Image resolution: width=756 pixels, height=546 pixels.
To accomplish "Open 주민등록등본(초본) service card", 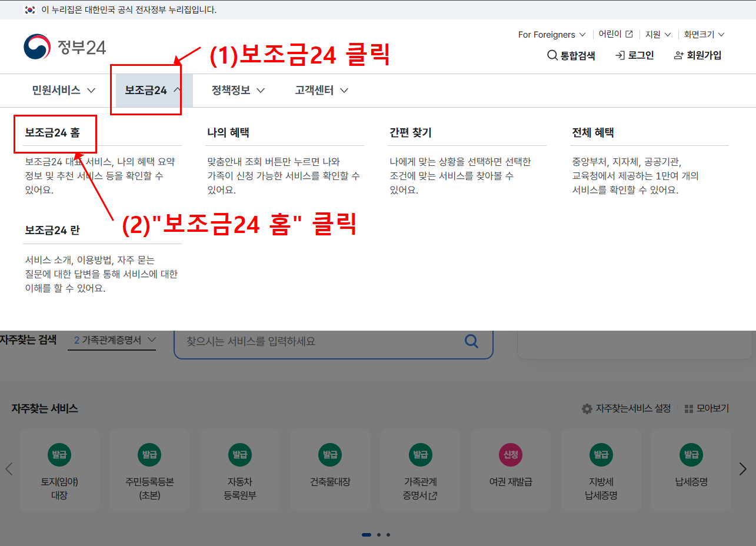I will click(x=149, y=470).
